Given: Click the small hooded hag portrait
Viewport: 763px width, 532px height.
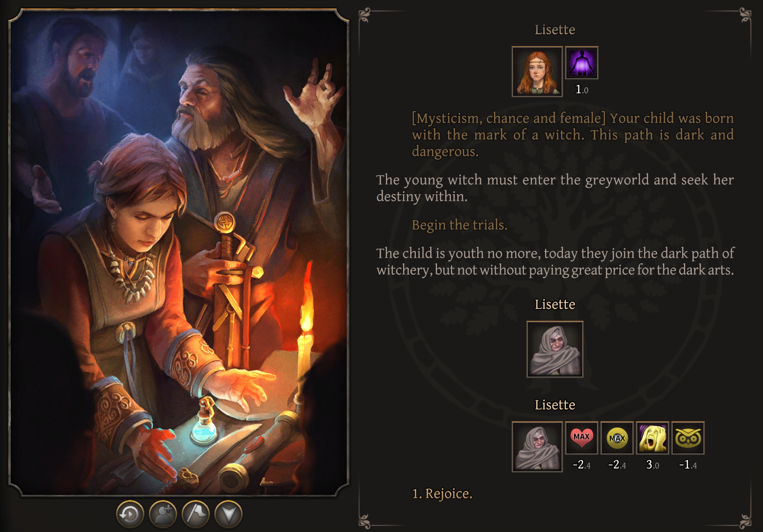Looking at the screenshot, I should click(x=537, y=447).
